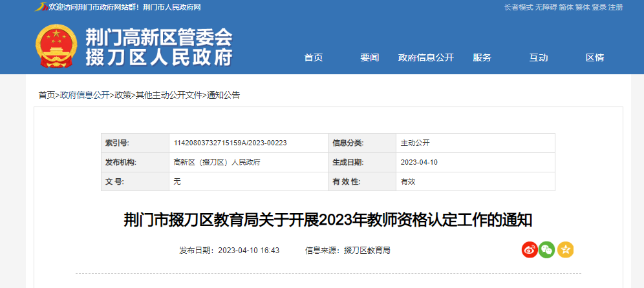The height and width of the screenshot is (288, 644).
Task: Click the 有效 validity cell
Action: point(475,181)
